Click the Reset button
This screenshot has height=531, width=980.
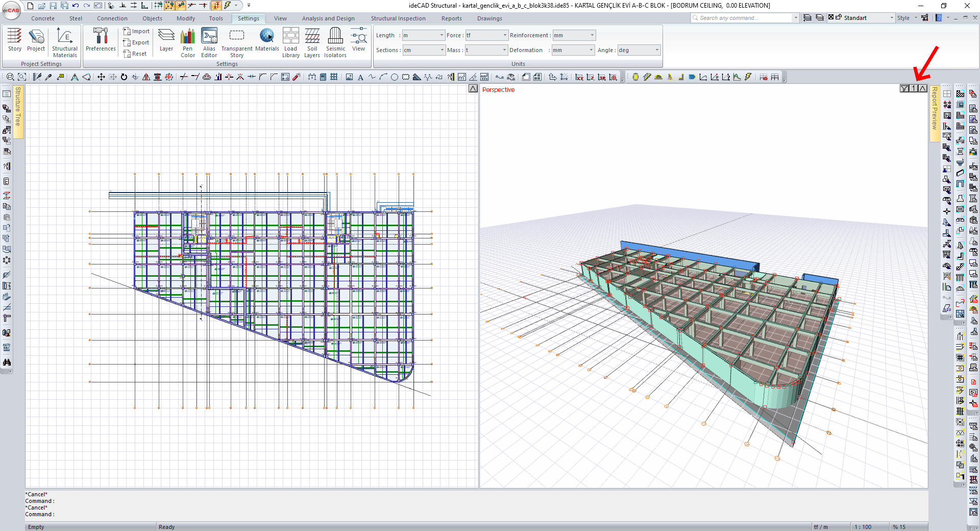(135, 54)
